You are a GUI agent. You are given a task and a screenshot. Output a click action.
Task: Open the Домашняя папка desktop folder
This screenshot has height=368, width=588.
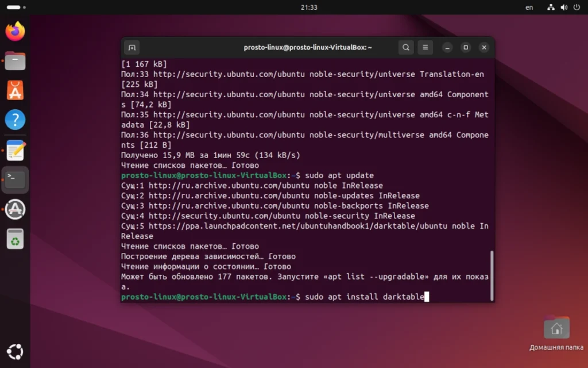point(556,333)
